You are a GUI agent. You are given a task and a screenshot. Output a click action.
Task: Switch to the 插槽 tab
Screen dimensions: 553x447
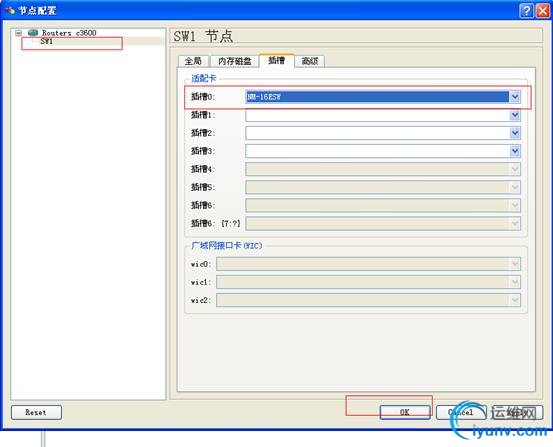point(276,60)
